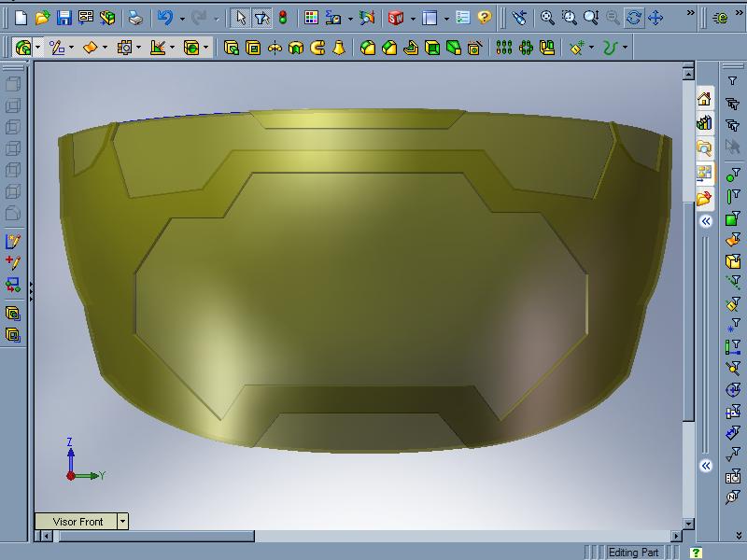Select the Extruded Cut tool

[x=253, y=48]
